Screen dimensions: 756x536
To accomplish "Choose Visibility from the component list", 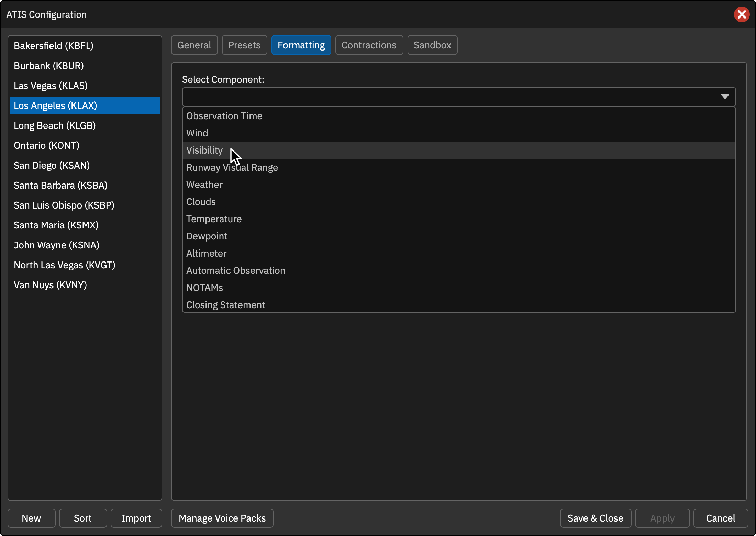I will [x=459, y=150].
